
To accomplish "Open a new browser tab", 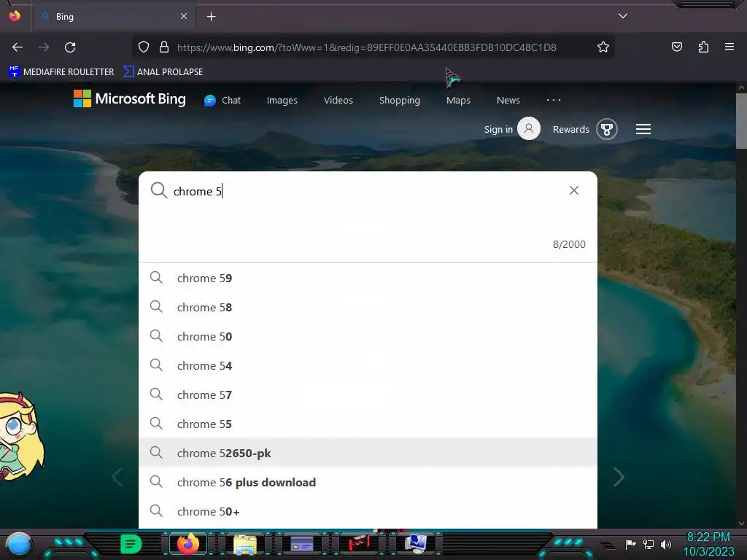I will point(211,17).
